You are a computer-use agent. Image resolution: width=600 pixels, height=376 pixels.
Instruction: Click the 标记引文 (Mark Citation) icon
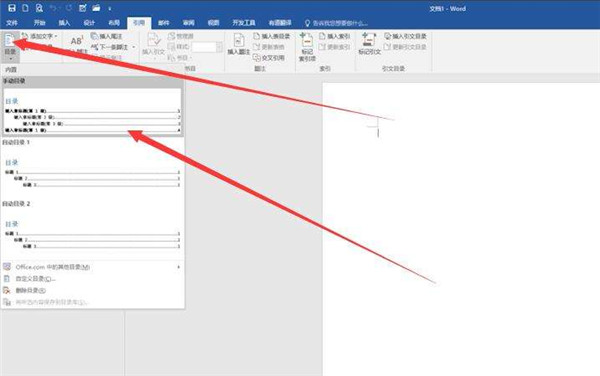(x=369, y=44)
